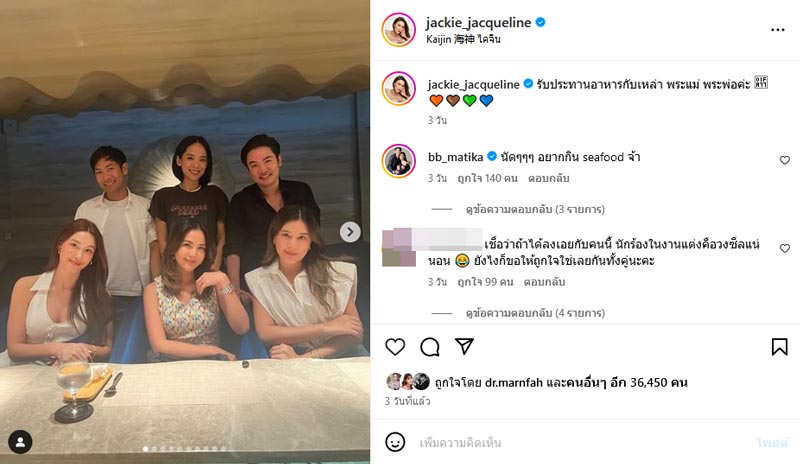This screenshot has width=800, height=464.
Task: Like bb_matika's comment with small heart
Action: tap(784, 160)
